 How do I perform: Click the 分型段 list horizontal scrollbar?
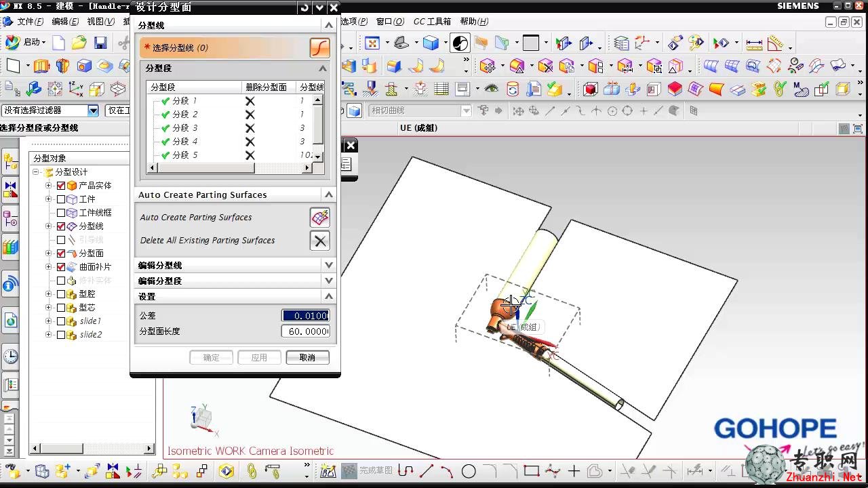(230, 167)
